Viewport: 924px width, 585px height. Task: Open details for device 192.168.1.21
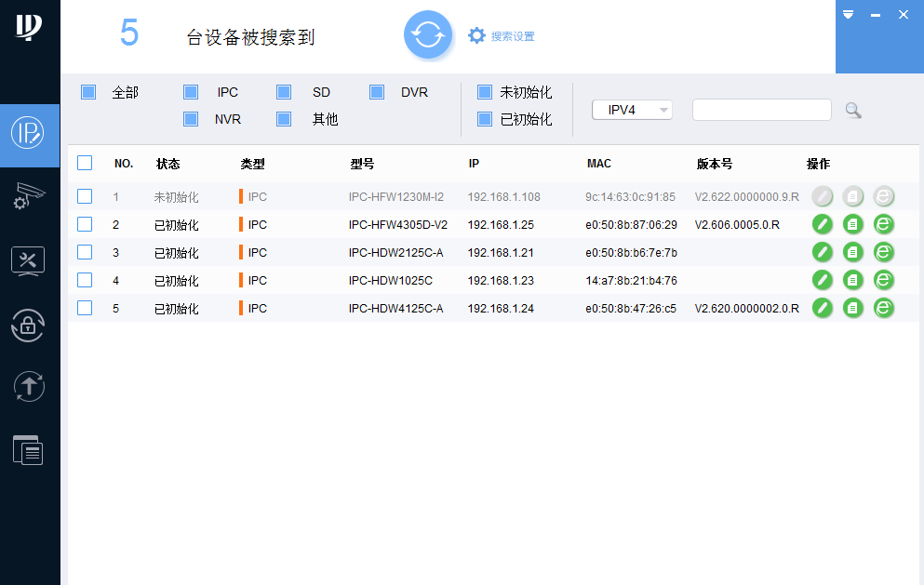(852, 252)
